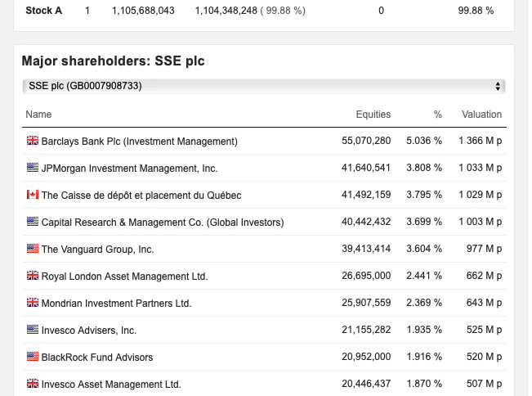
Task: Click the % column header
Action: click(438, 115)
